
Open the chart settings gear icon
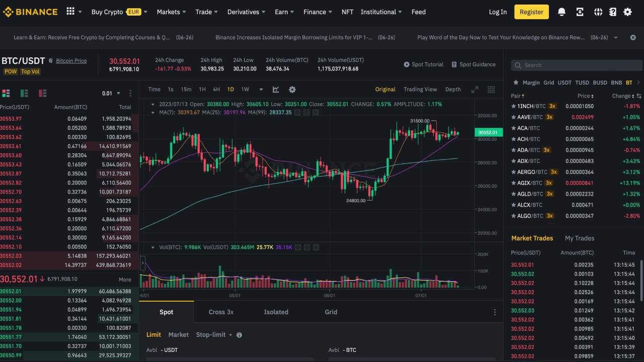point(292,89)
